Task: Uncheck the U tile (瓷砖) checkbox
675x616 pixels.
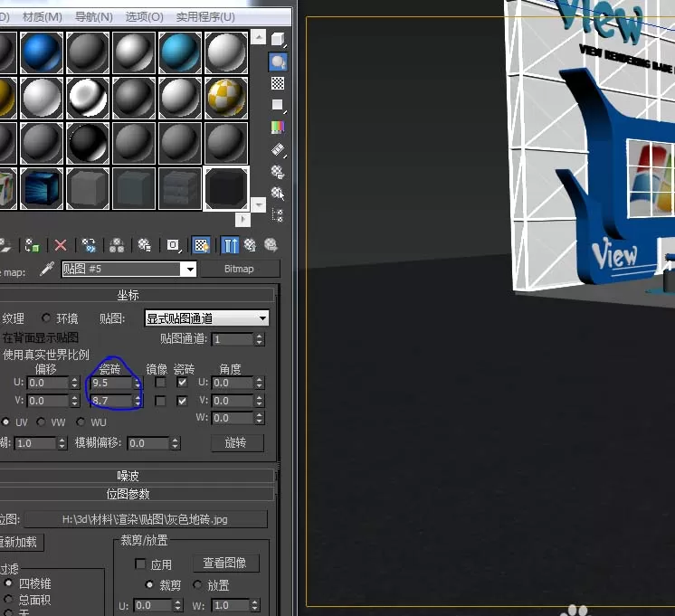Action: (x=182, y=383)
